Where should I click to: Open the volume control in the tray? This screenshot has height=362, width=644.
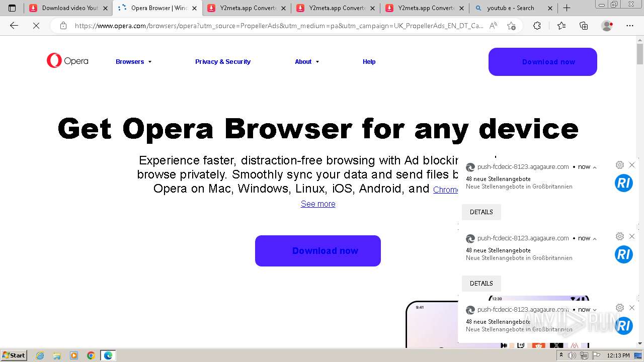tap(573, 355)
